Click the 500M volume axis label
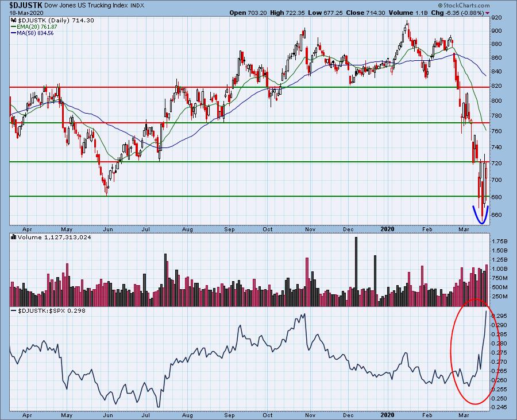Image resolution: width=517 pixels, height=420 pixels. [500, 287]
